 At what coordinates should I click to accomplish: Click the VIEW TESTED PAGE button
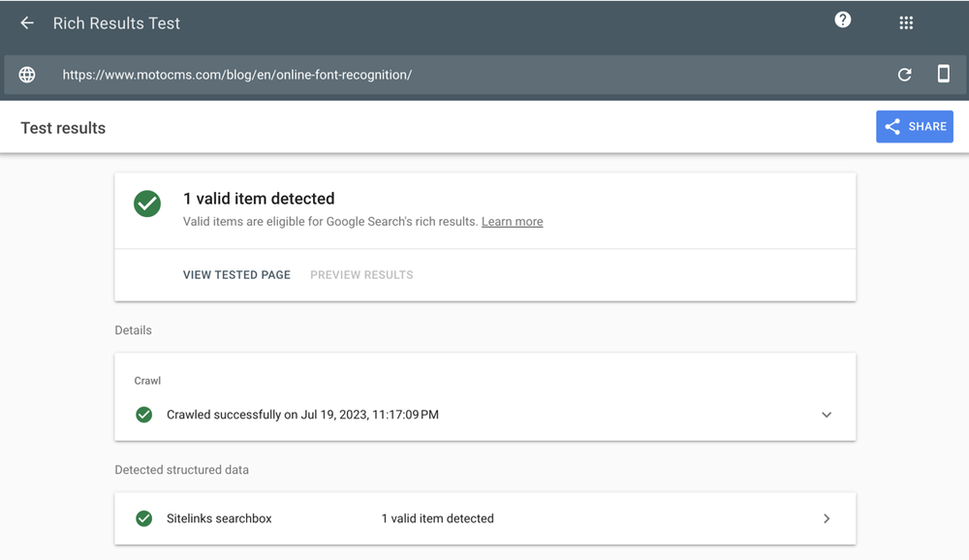tap(236, 275)
